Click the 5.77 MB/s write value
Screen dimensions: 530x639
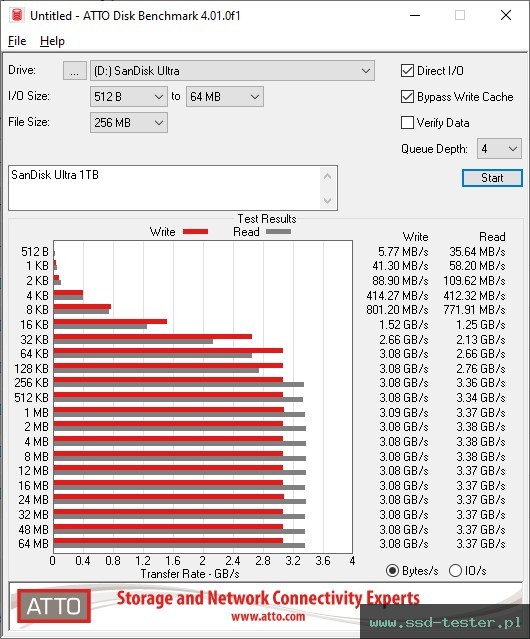[x=403, y=252]
